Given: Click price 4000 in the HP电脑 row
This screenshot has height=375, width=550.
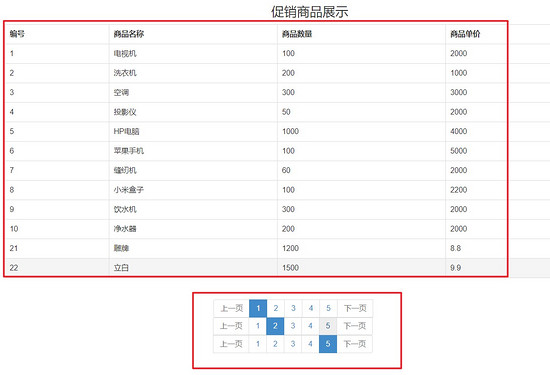Looking at the screenshot, I should tap(459, 131).
